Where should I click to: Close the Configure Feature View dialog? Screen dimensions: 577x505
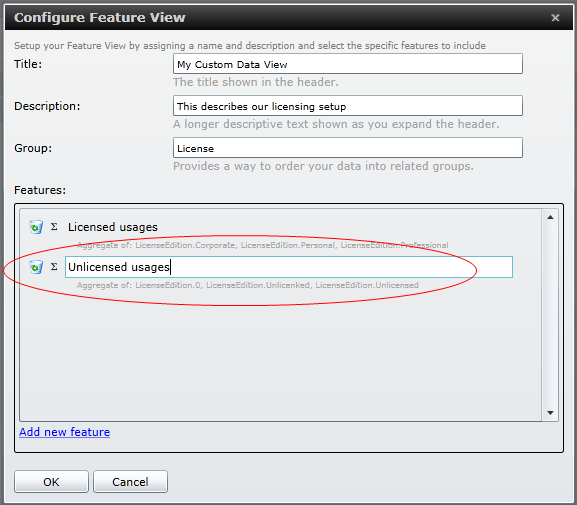coord(555,18)
